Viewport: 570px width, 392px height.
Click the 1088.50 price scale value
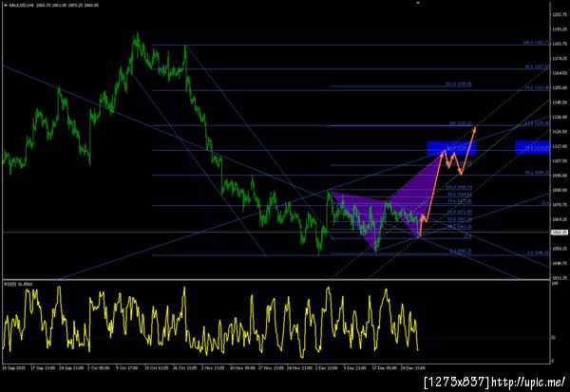pyautogui.click(x=560, y=190)
